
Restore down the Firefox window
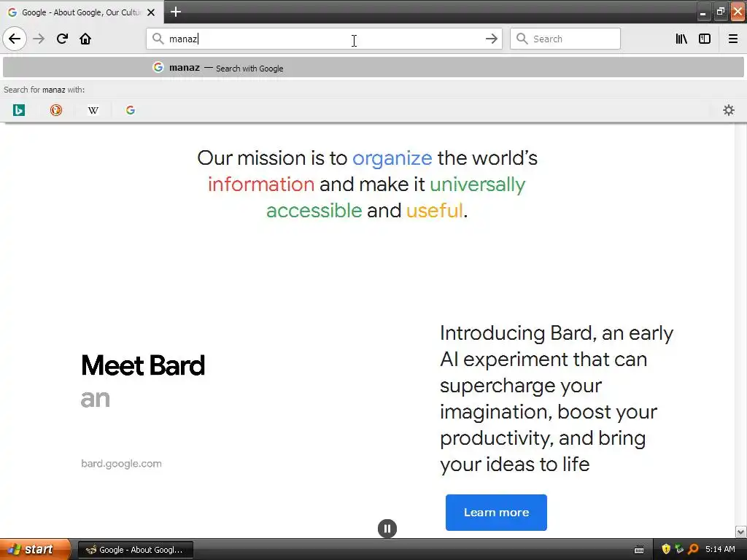tap(720, 12)
